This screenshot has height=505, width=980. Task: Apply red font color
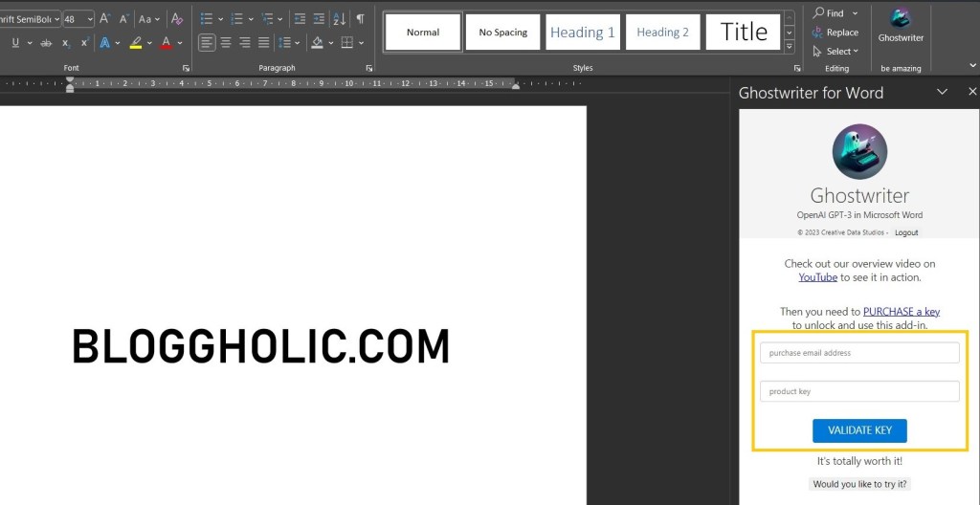167,43
